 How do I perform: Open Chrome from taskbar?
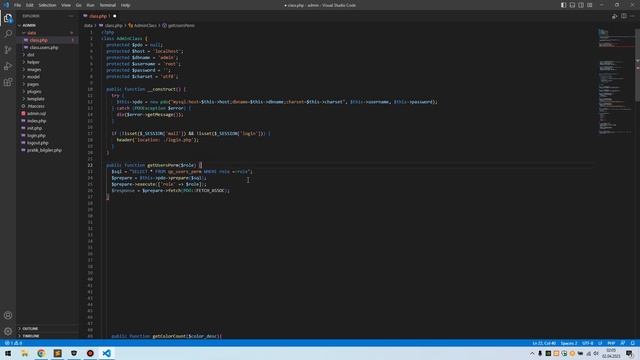pyautogui.click(x=41, y=353)
